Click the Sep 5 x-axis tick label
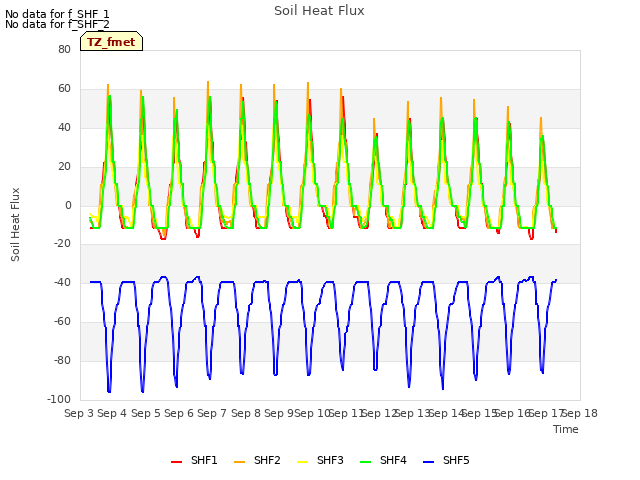 click(x=146, y=413)
